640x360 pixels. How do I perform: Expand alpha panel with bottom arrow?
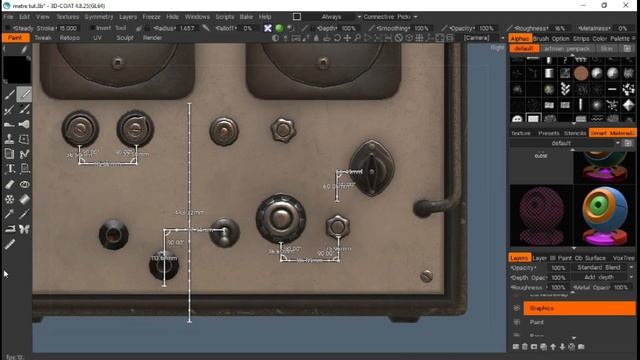(x=573, y=123)
